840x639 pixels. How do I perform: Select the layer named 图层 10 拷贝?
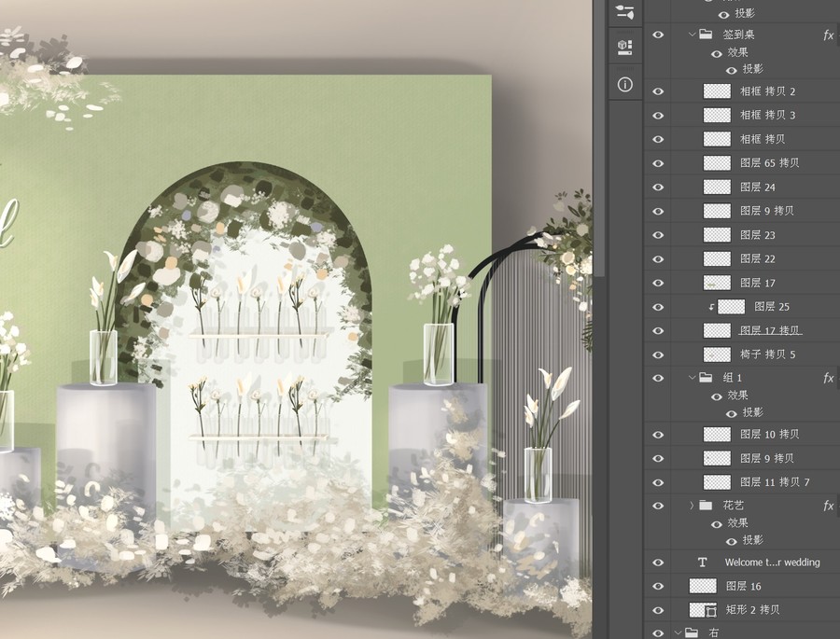[x=770, y=434]
